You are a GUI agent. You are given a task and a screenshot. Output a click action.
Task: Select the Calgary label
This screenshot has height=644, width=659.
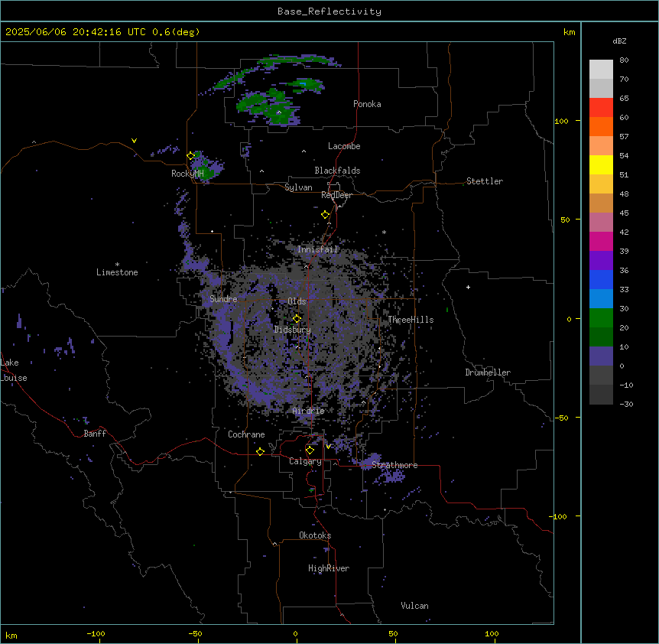(305, 461)
